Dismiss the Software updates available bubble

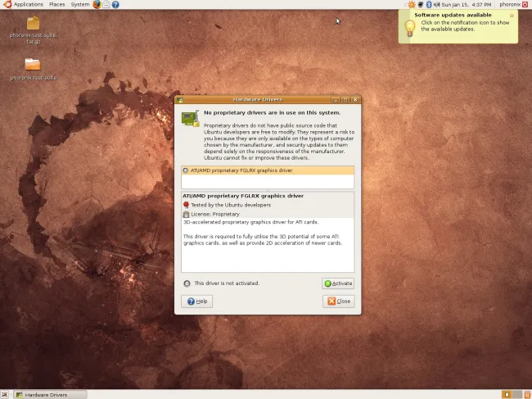(x=512, y=16)
